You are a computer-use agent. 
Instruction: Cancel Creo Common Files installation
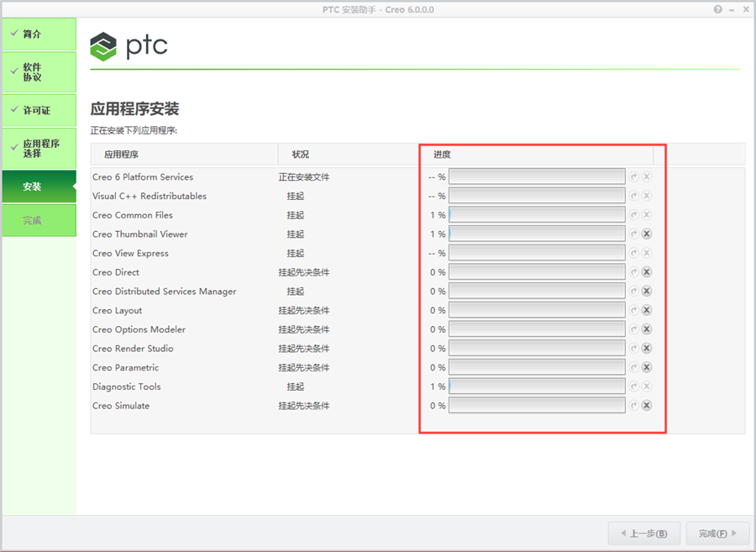pyautogui.click(x=647, y=215)
